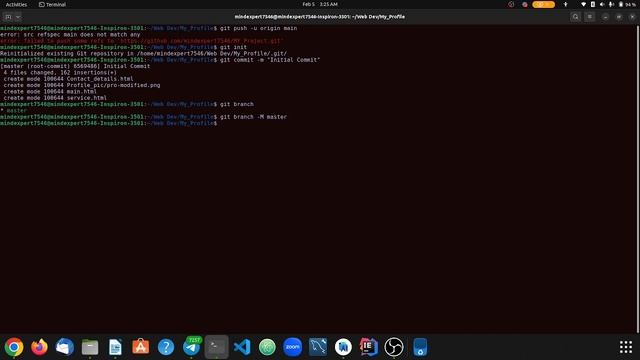Image resolution: width=640 pixels, height=360 pixels.
Task: Click the terminal window title text
Action: [x=320, y=17]
